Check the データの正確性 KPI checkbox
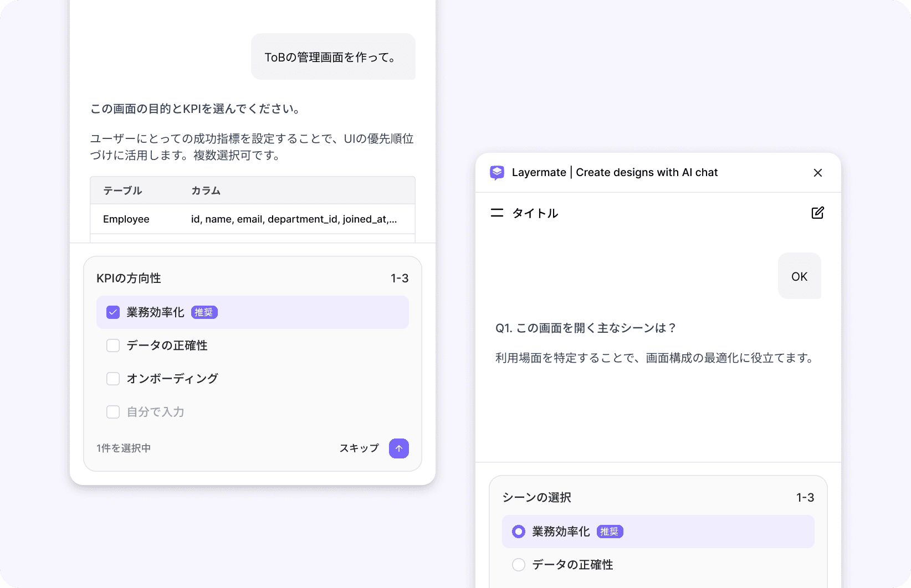Viewport: 911px width, 588px height. [x=113, y=345]
